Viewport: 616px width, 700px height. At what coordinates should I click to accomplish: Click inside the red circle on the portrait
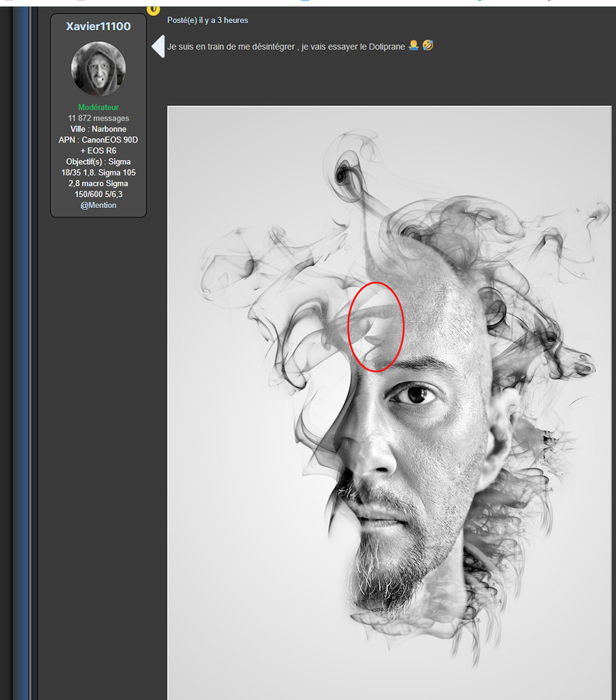pyautogui.click(x=376, y=327)
